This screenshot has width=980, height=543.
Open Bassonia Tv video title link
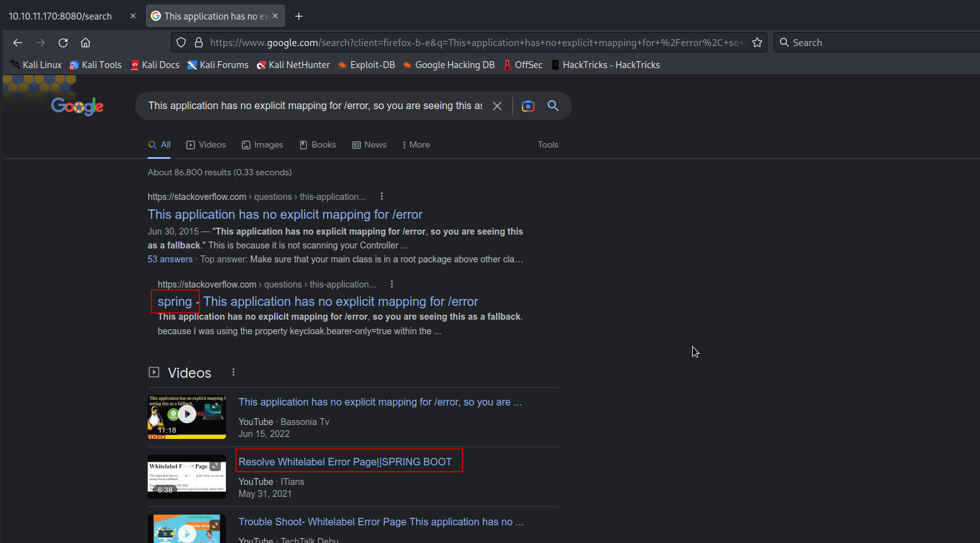tap(380, 402)
